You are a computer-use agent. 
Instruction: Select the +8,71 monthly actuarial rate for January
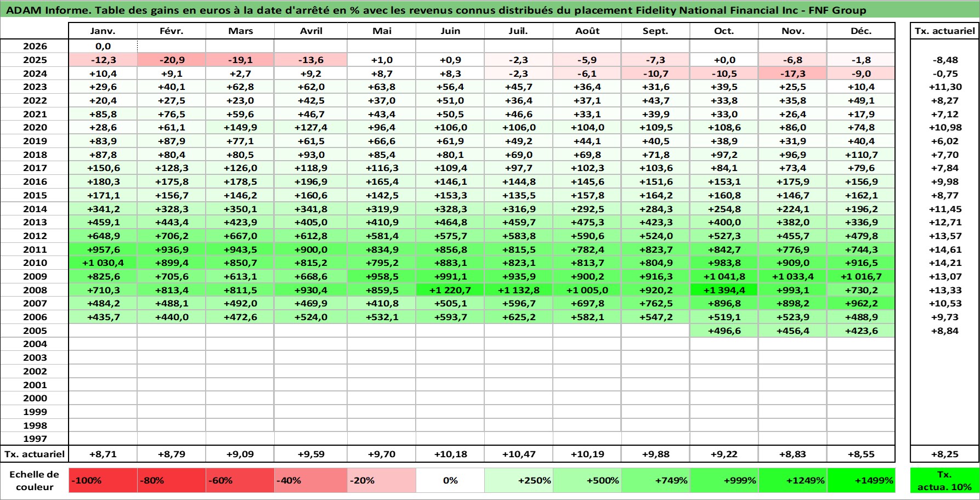click(x=103, y=454)
